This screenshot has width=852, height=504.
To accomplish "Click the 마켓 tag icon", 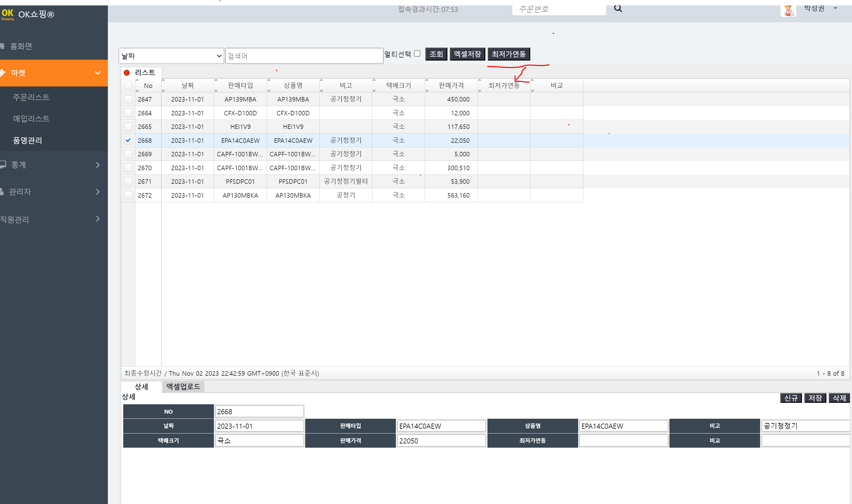I will click(3, 73).
